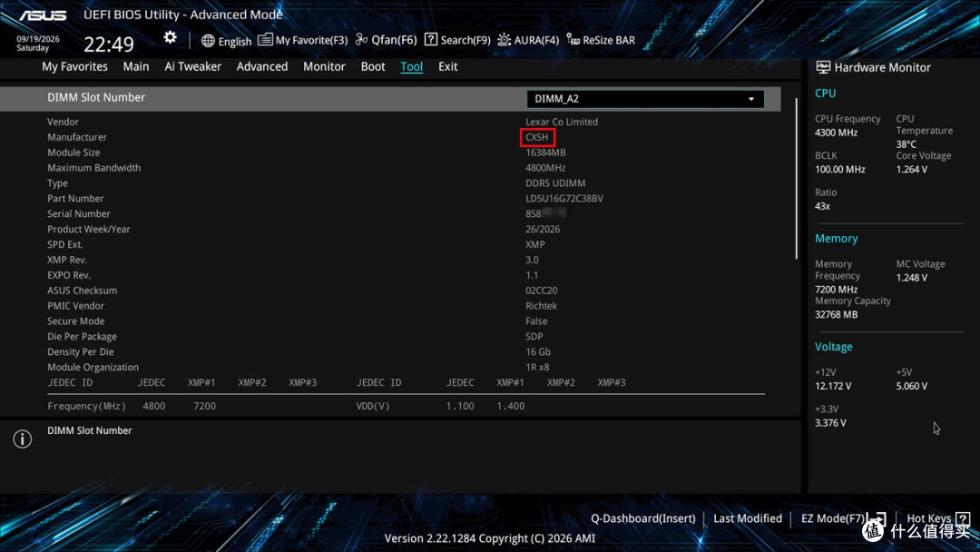Viewport: 980px width, 552px height.
Task: Open the Boot tab
Action: (373, 66)
